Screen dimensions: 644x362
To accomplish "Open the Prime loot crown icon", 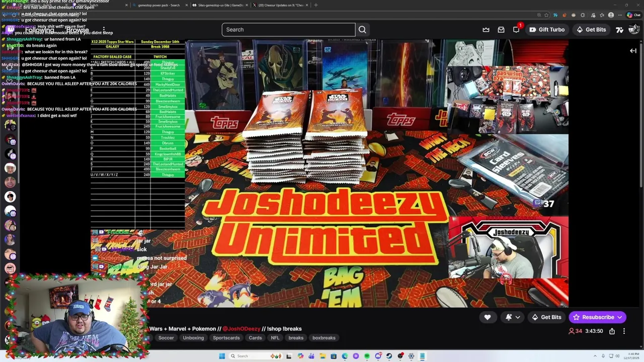I will coord(486,30).
